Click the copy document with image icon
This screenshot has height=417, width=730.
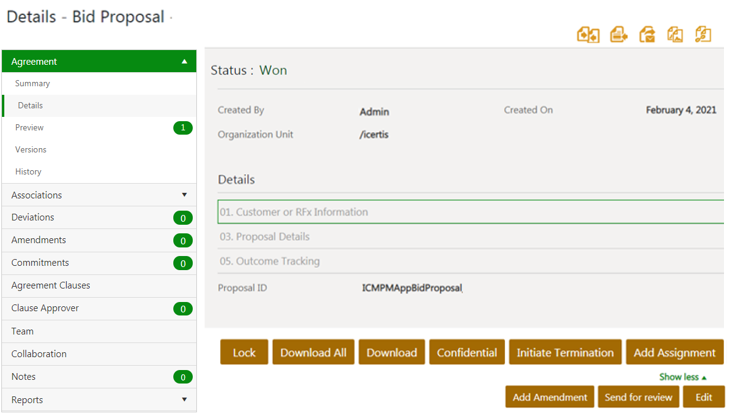675,34
